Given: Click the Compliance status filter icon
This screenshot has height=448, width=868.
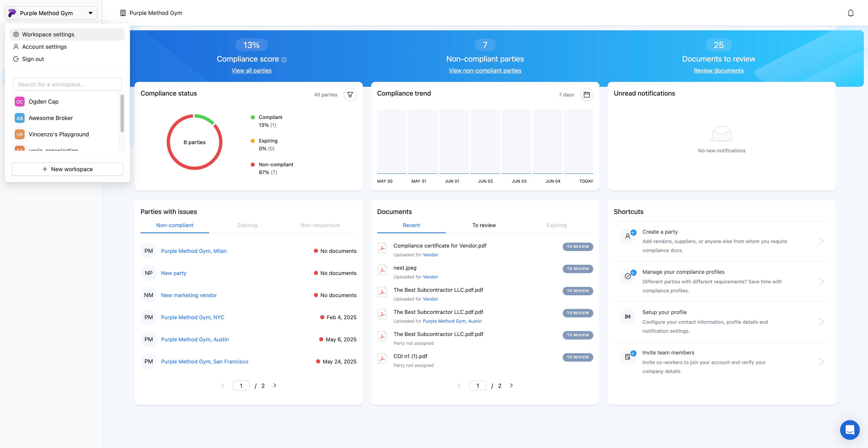Looking at the screenshot, I should 350,95.
